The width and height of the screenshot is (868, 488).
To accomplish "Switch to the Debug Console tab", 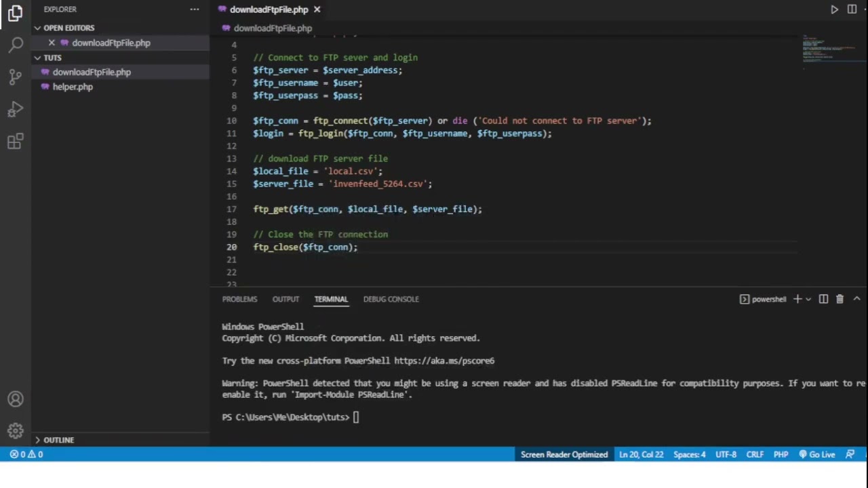I will click(391, 299).
